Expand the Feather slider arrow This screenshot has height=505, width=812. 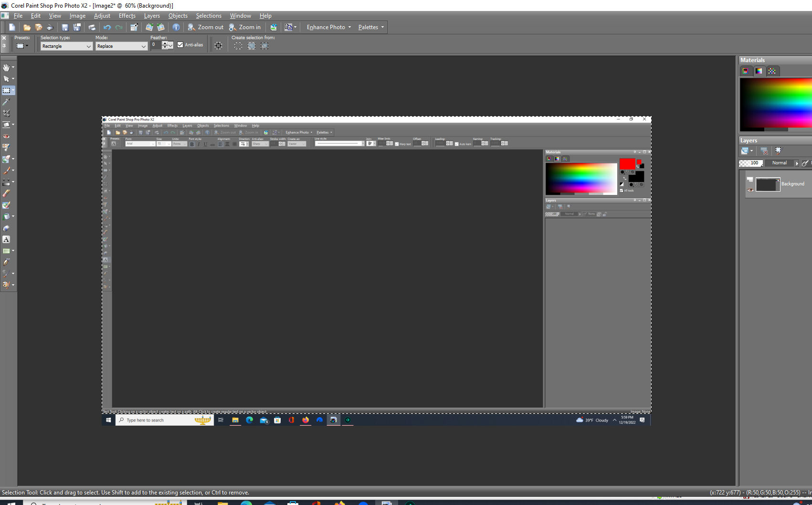click(x=170, y=45)
